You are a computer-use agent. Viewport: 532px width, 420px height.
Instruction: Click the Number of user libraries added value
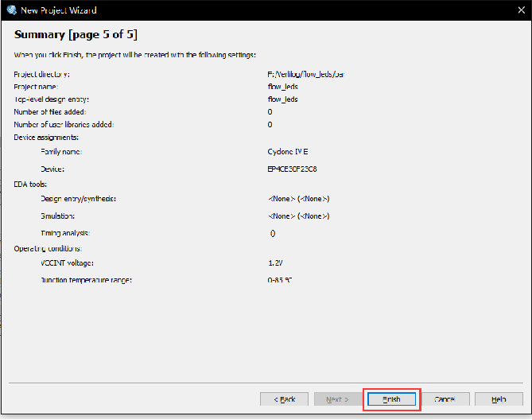270,125
